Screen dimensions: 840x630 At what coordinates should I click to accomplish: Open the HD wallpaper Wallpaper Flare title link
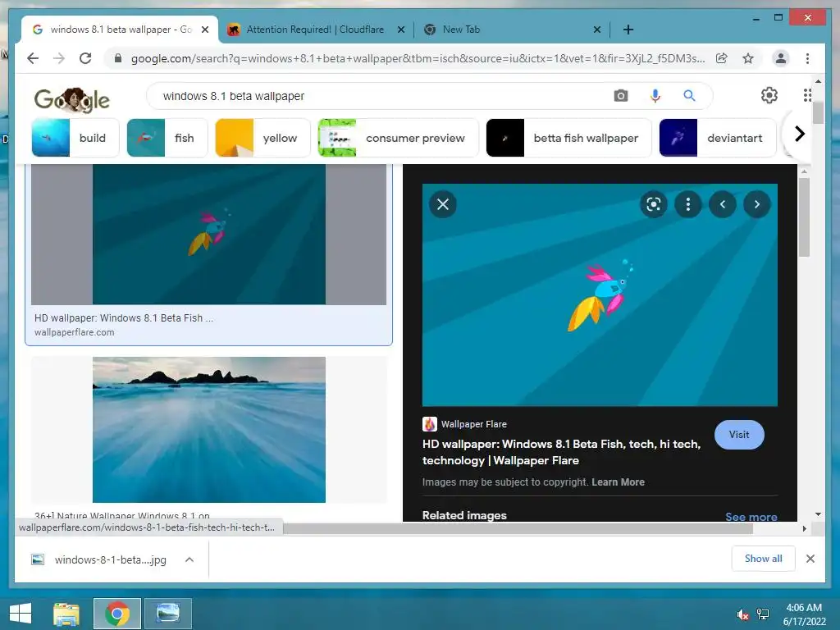coord(561,452)
